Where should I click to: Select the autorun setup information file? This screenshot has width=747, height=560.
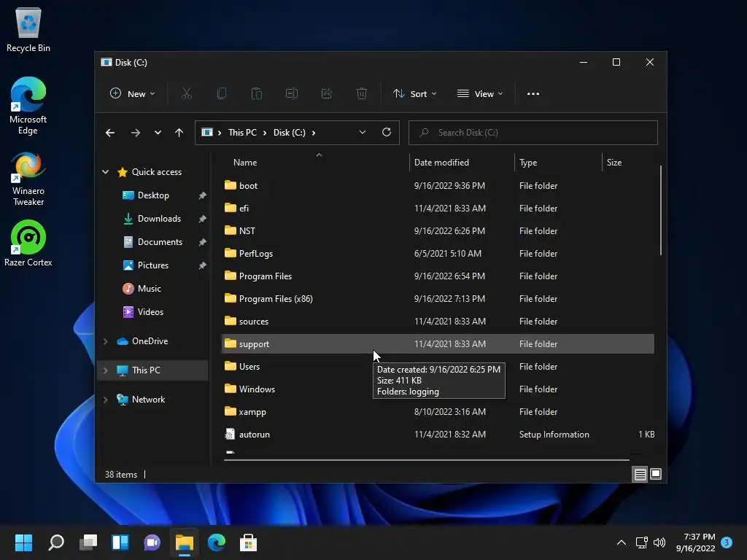point(438,435)
